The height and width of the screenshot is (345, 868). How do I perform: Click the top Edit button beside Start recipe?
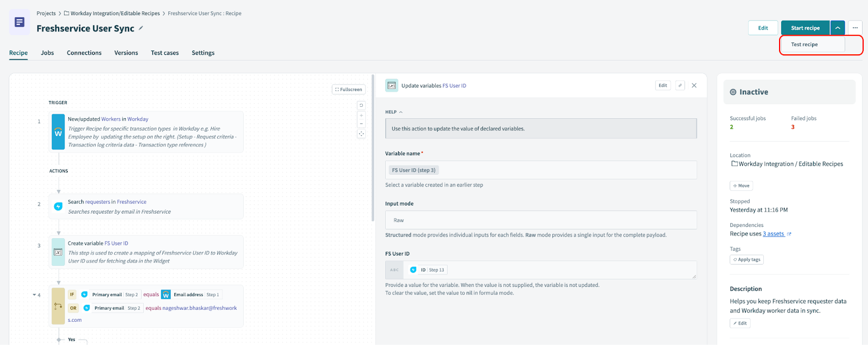[x=763, y=28]
